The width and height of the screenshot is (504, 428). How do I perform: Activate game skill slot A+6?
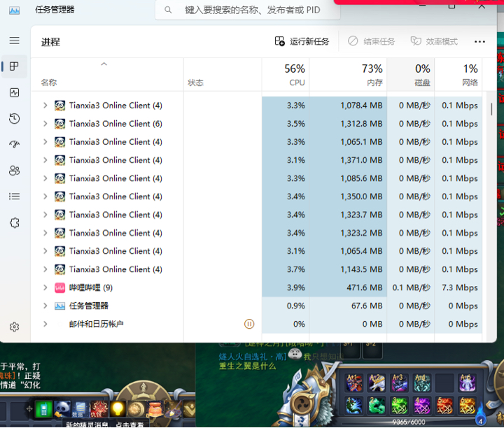click(467, 383)
